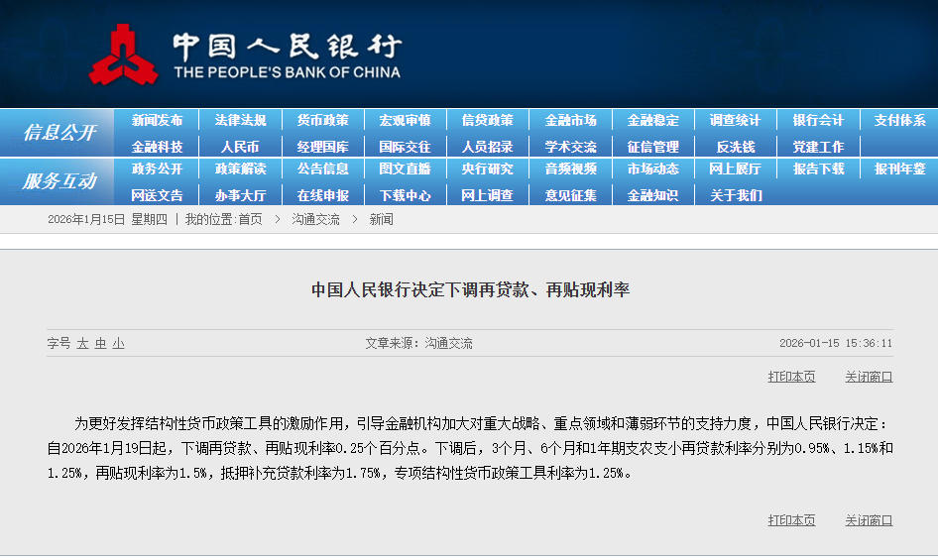Set font size to 大 (large)
Screen dimensions: 938x560
tap(83, 343)
